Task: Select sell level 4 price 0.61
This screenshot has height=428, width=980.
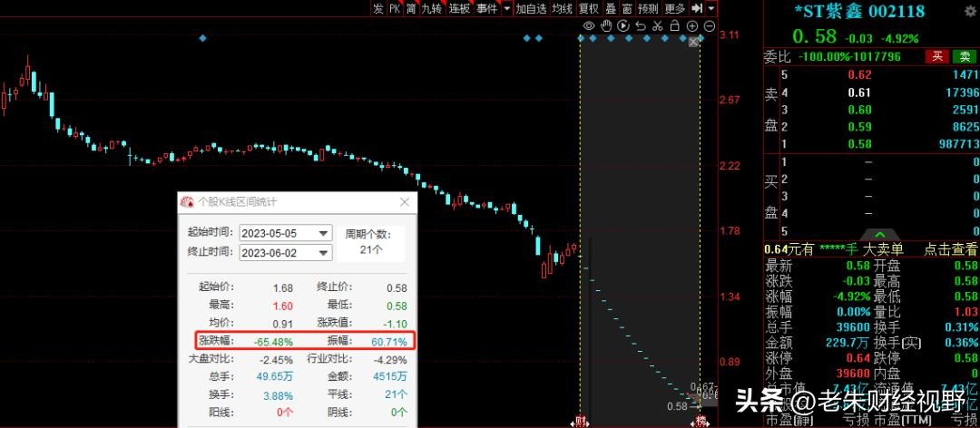Action: 860,92
